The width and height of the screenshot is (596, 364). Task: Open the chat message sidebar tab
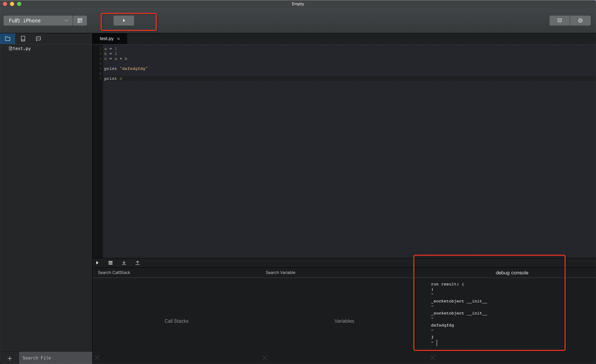pyautogui.click(x=38, y=39)
